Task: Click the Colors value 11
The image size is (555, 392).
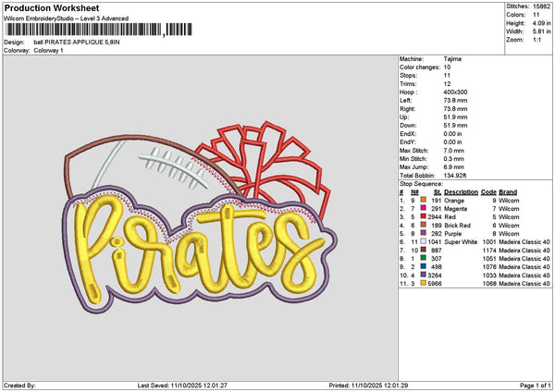Action: click(x=536, y=15)
